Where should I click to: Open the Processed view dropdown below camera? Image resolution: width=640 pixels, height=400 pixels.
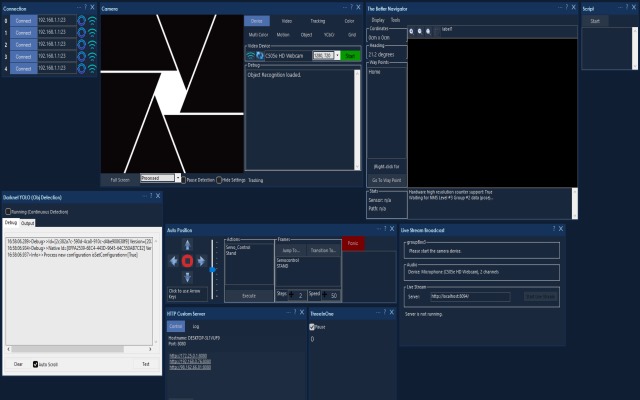pyautogui.click(x=178, y=178)
